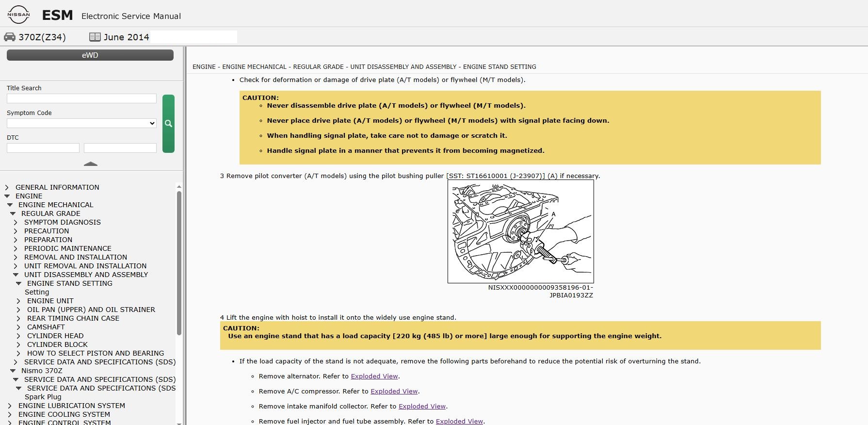Click the green search magnifier button

168,124
